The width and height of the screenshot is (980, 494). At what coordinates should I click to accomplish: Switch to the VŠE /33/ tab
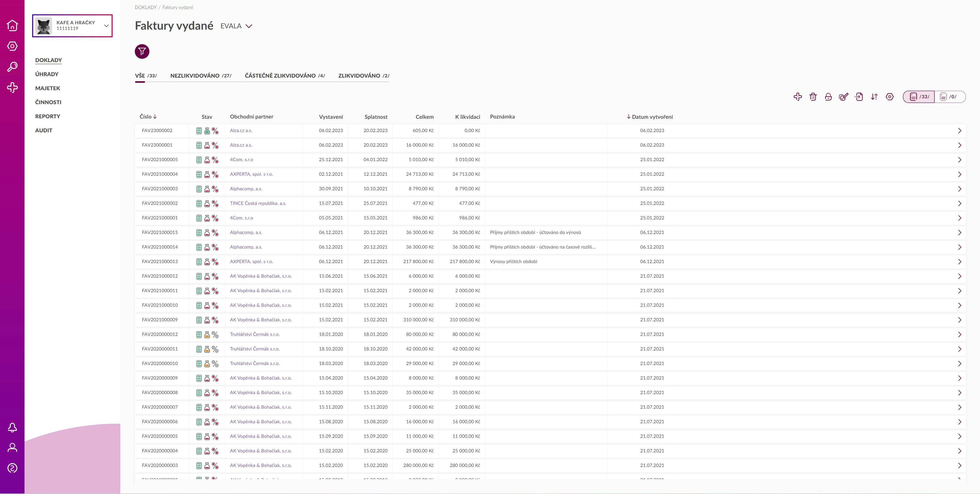pyautogui.click(x=146, y=75)
